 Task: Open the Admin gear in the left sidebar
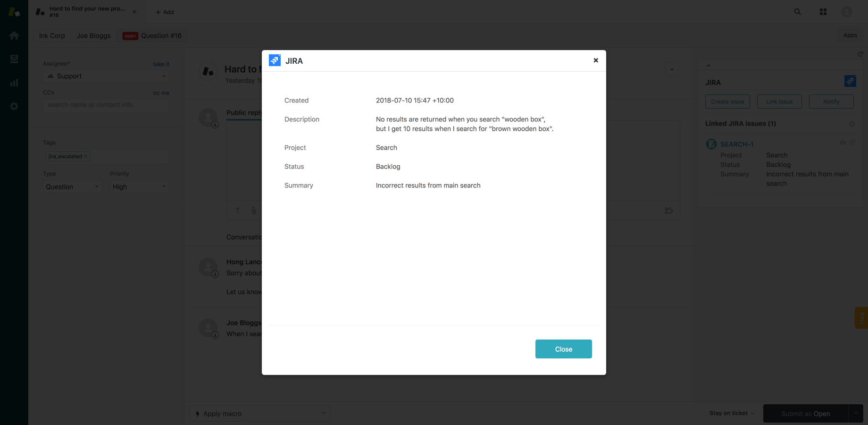pyautogui.click(x=14, y=106)
